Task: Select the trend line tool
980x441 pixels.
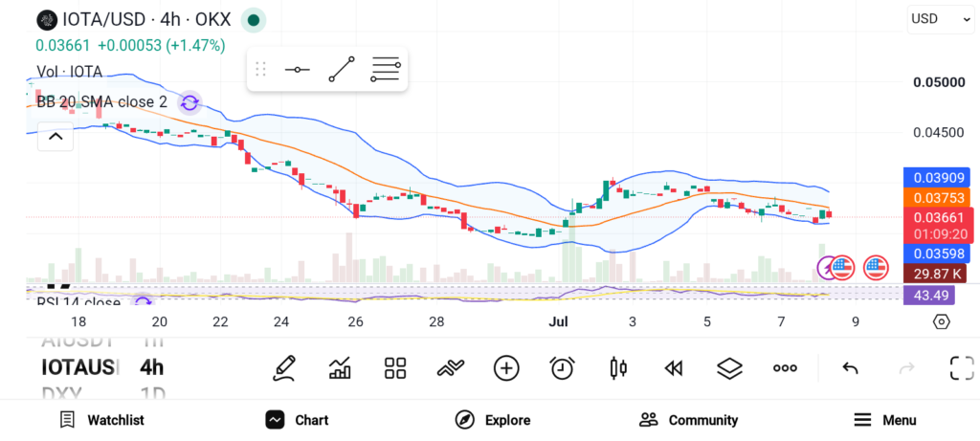Action: (x=342, y=69)
